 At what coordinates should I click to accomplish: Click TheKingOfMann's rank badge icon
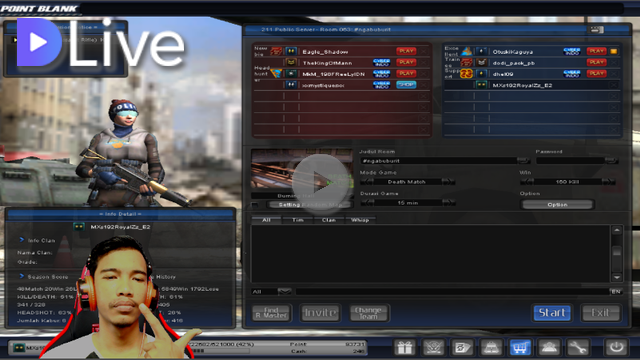(291, 62)
